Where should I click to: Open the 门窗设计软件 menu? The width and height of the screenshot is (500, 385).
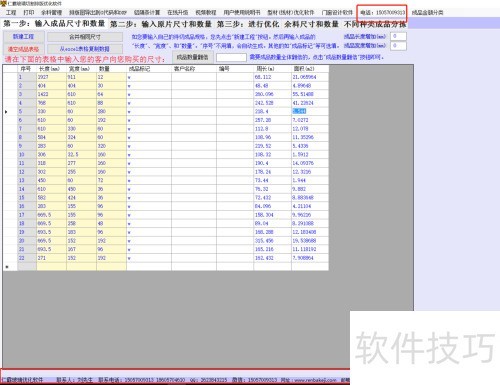[337, 12]
